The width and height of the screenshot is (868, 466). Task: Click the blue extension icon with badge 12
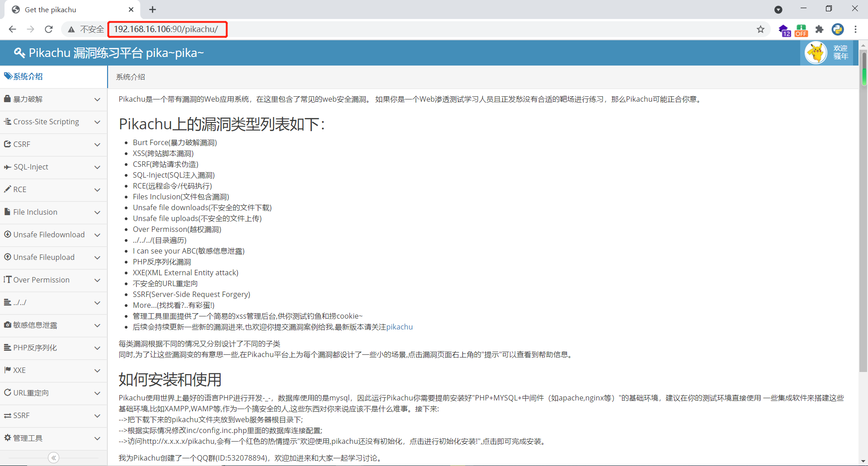coord(784,30)
